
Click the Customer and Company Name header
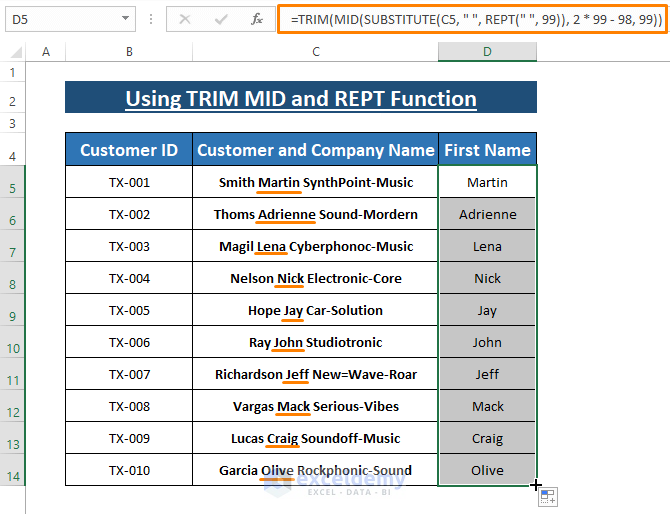click(315, 150)
